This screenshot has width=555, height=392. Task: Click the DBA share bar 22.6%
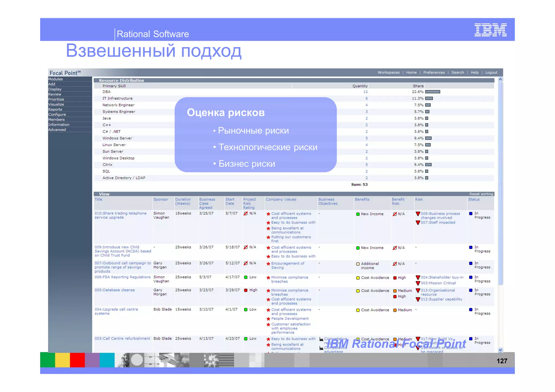point(433,92)
